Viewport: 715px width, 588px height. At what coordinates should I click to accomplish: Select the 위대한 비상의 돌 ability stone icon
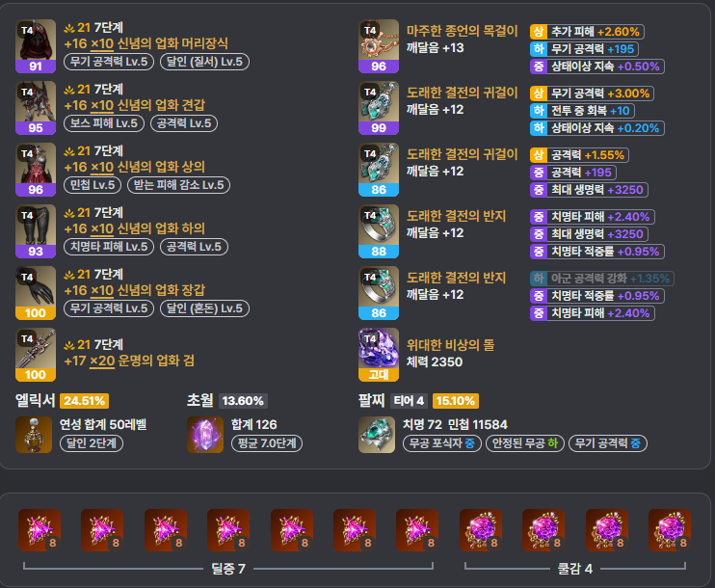pos(379,355)
